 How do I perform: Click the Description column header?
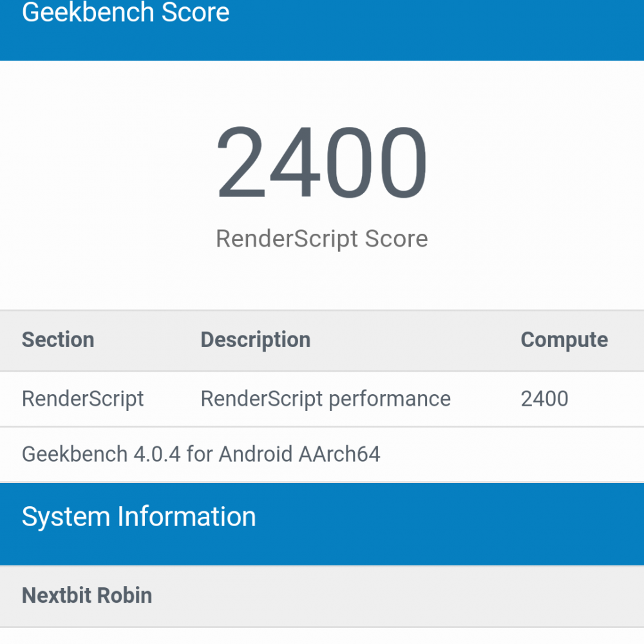(x=256, y=340)
